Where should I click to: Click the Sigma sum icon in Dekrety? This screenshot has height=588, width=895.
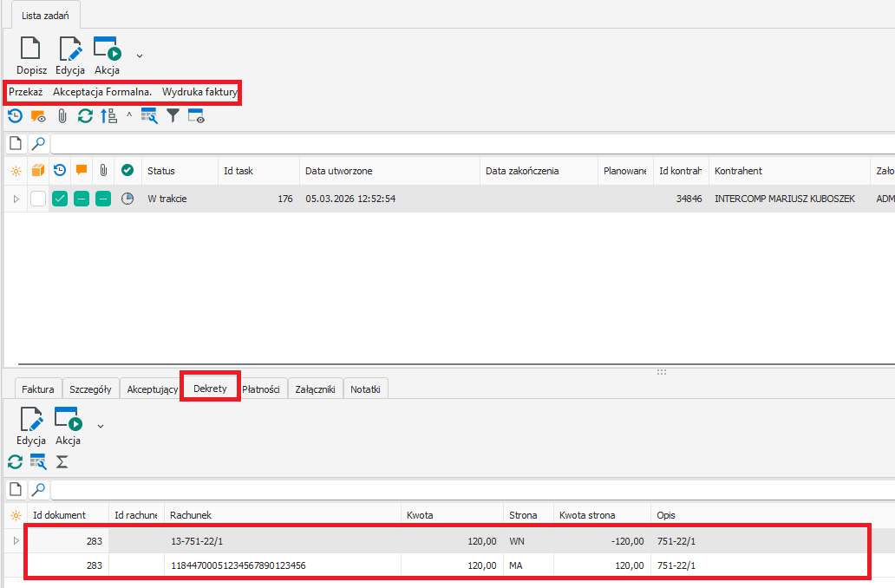[x=62, y=462]
